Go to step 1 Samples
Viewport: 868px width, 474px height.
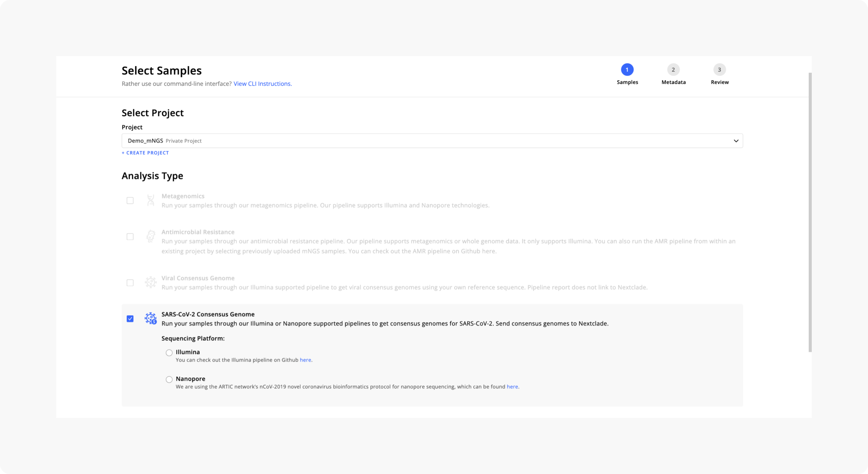tap(627, 75)
